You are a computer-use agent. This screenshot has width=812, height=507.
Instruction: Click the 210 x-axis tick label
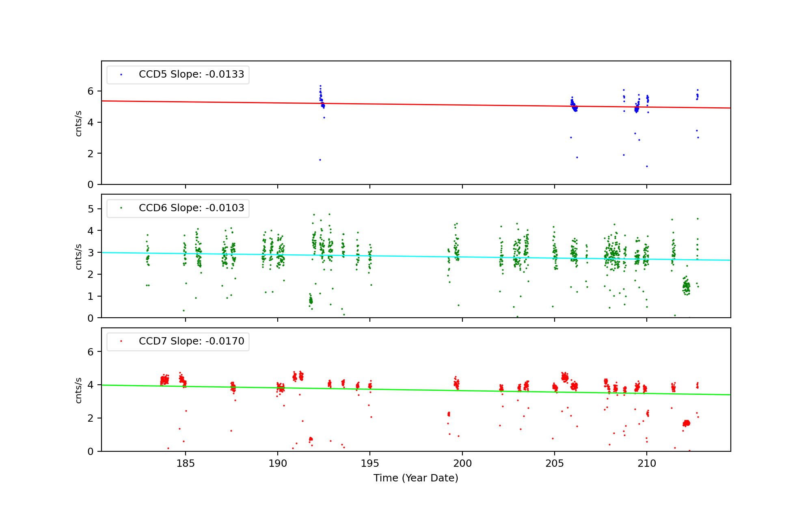(647, 464)
